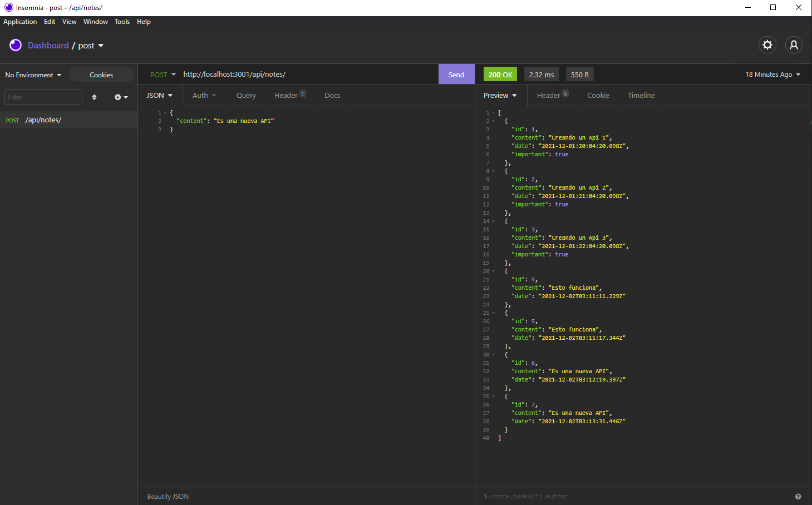Open the Tools menu
This screenshot has width=812, height=505.
click(x=122, y=22)
